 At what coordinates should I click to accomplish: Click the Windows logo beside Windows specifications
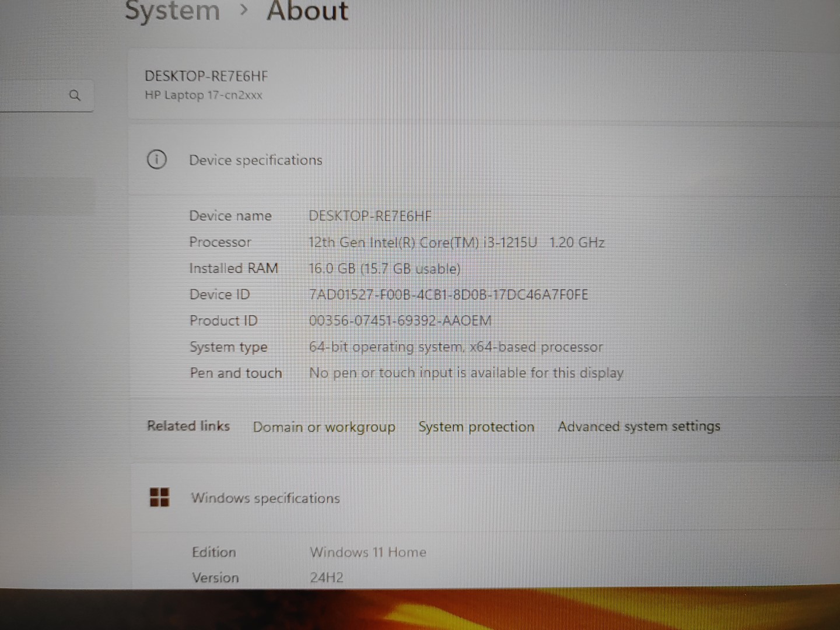click(159, 498)
